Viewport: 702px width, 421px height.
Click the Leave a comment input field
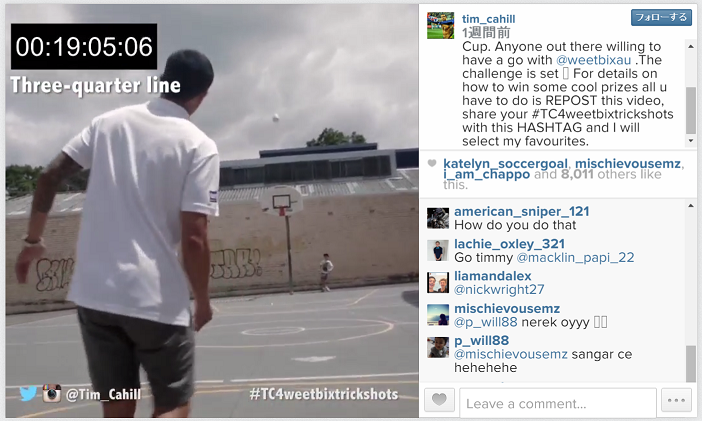point(558,404)
